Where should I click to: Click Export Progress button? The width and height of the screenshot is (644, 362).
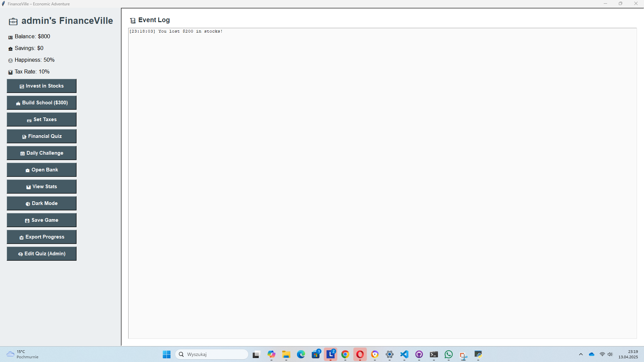[x=42, y=237]
